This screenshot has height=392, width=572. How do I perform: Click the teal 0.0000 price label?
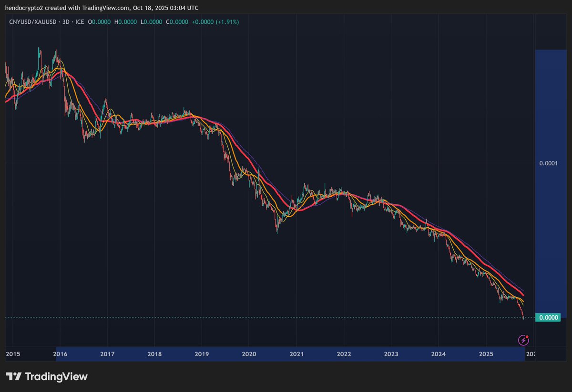click(x=548, y=317)
